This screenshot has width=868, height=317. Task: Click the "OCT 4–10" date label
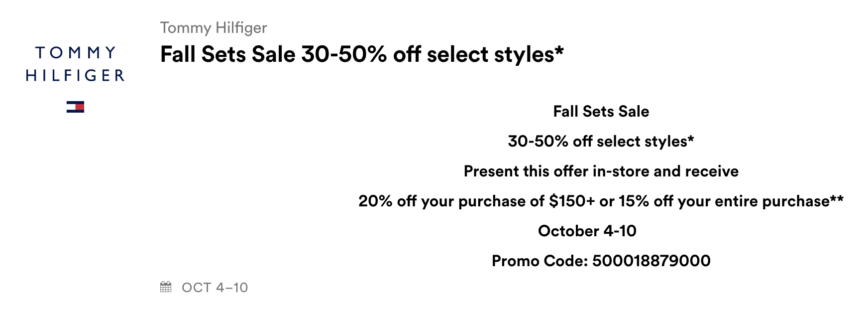click(x=215, y=288)
